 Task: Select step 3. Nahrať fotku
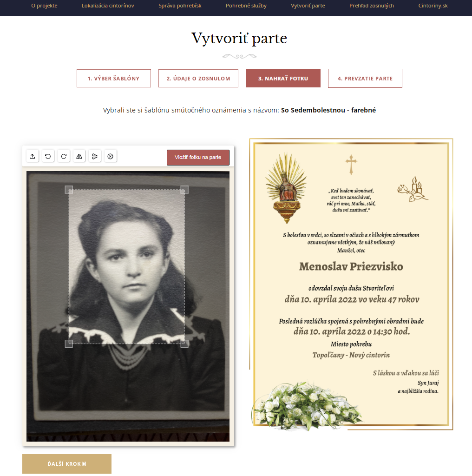pyautogui.click(x=283, y=78)
